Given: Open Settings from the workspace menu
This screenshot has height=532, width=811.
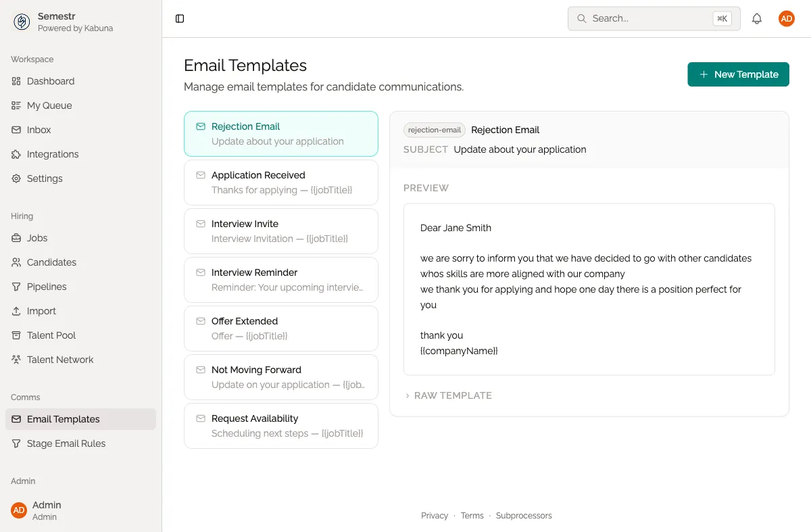Looking at the screenshot, I should tap(45, 178).
